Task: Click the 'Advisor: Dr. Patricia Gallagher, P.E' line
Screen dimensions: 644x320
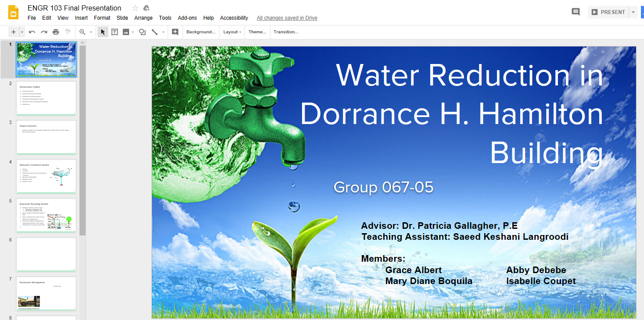Action: point(439,226)
